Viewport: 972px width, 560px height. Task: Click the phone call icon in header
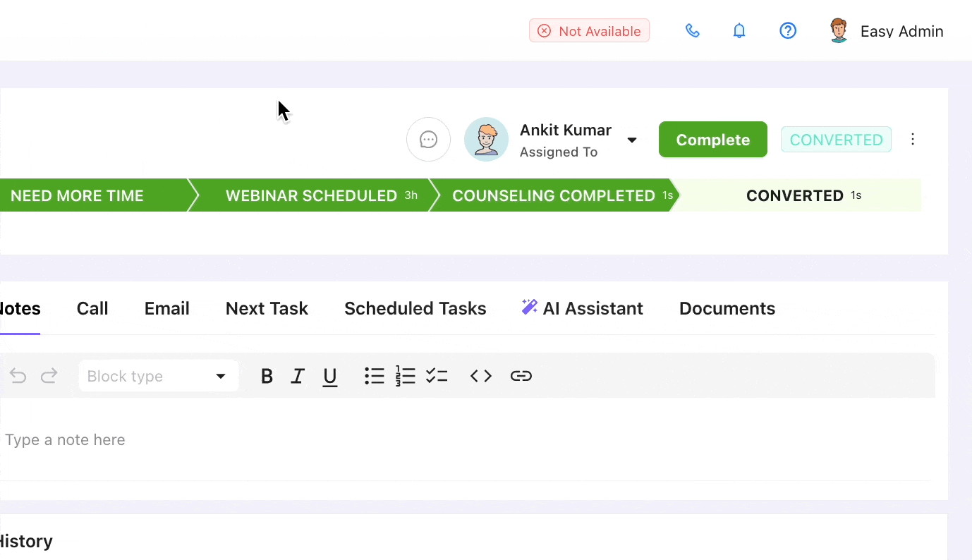pos(692,31)
